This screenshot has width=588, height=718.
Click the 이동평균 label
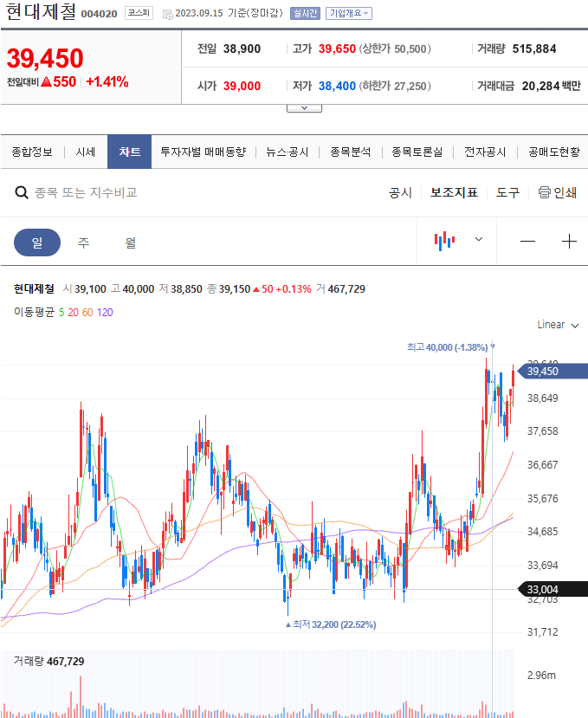(34, 313)
